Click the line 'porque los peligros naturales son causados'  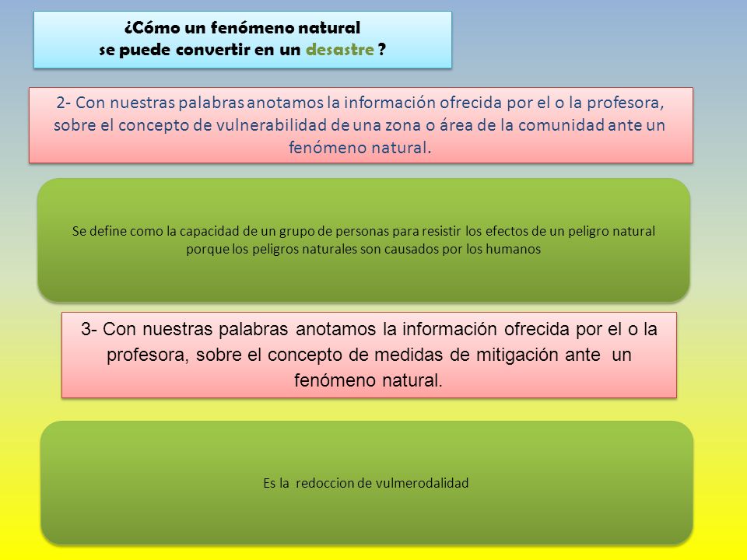[x=363, y=249]
